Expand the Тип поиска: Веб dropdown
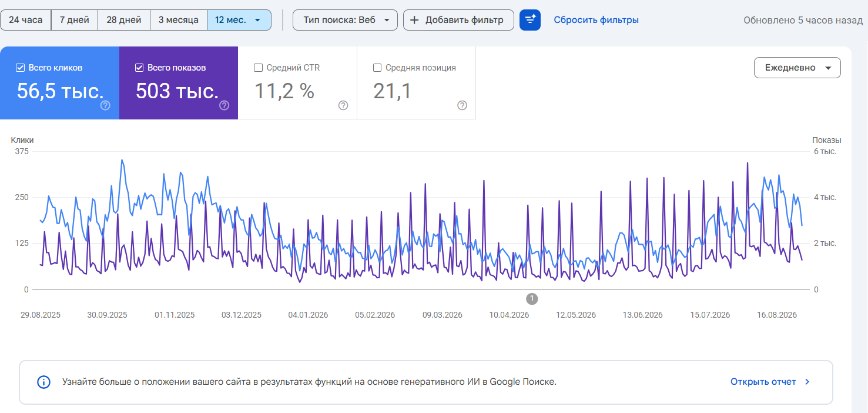 pyautogui.click(x=345, y=20)
